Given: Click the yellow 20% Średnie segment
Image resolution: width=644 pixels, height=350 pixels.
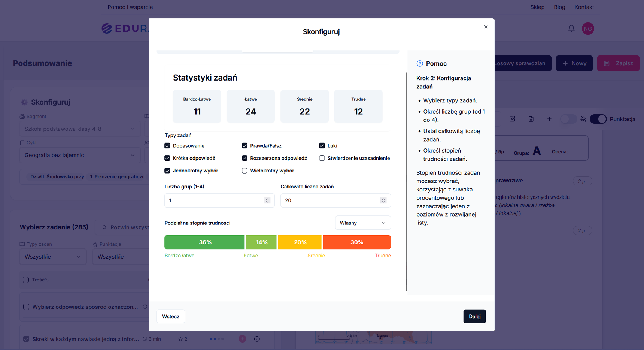Looking at the screenshot, I should pos(300,242).
